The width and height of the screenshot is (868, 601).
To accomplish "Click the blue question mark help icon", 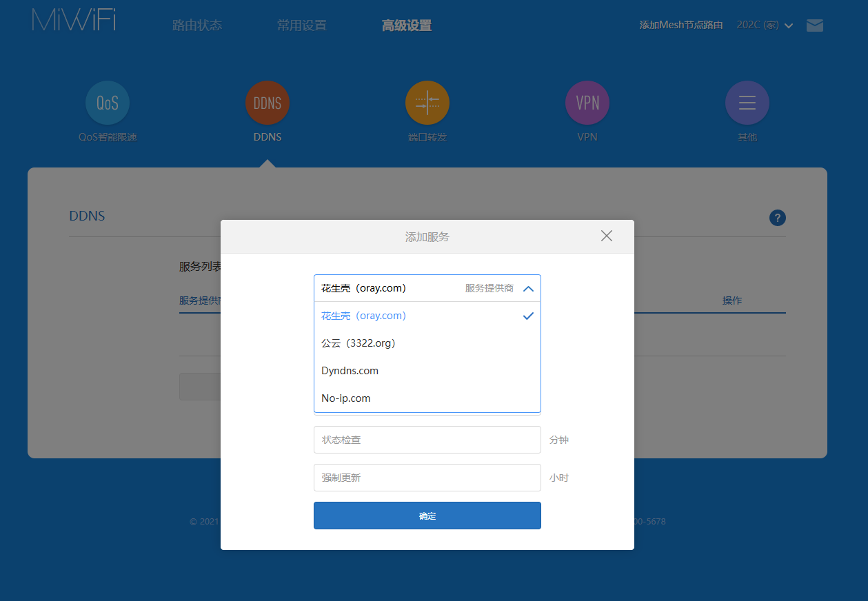I will 777,218.
